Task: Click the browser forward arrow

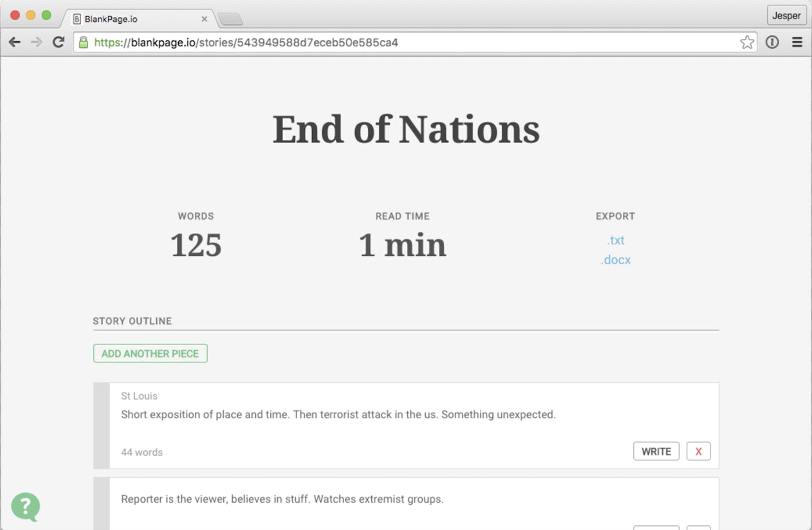Action: 37,42
